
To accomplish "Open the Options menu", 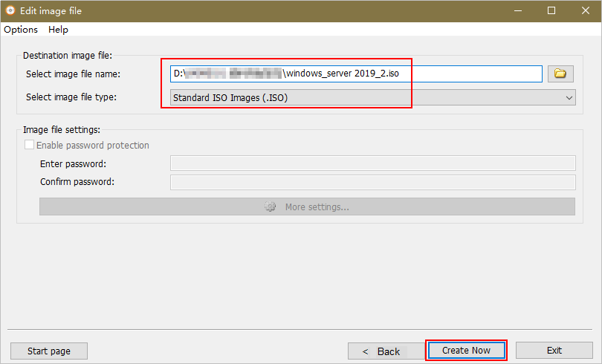I will (x=21, y=30).
